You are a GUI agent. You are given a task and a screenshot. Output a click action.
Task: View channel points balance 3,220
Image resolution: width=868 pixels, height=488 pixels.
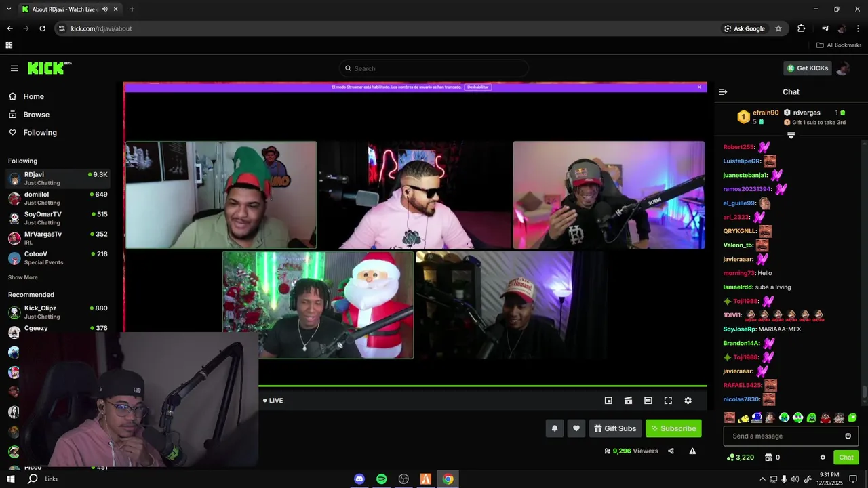(740, 457)
